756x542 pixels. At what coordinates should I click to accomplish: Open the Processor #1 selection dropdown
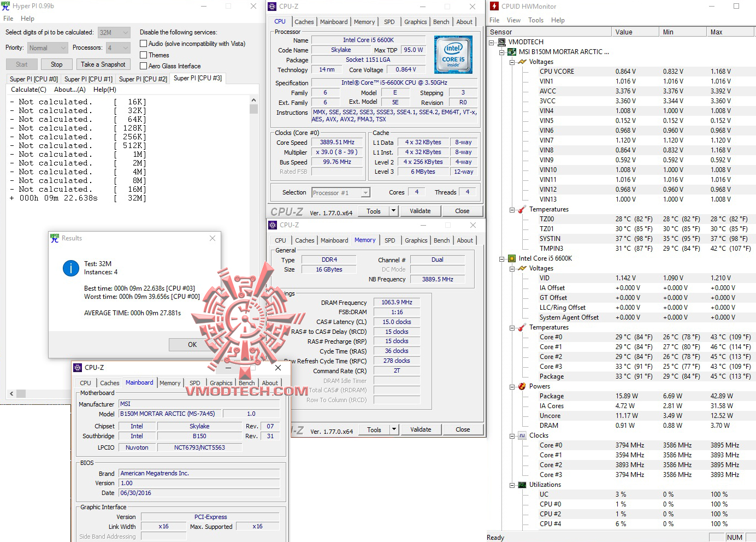coord(341,193)
